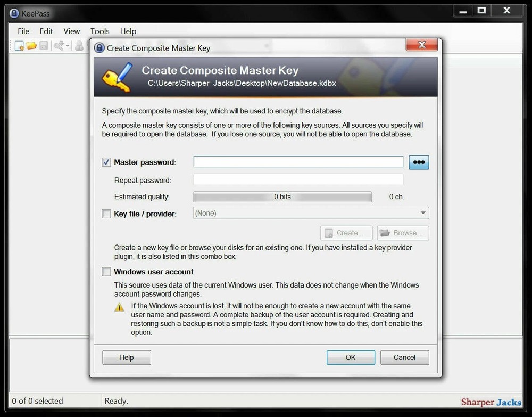532x417 pixels.
Task: Enable the Key file / provider option
Action: (x=106, y=214)
